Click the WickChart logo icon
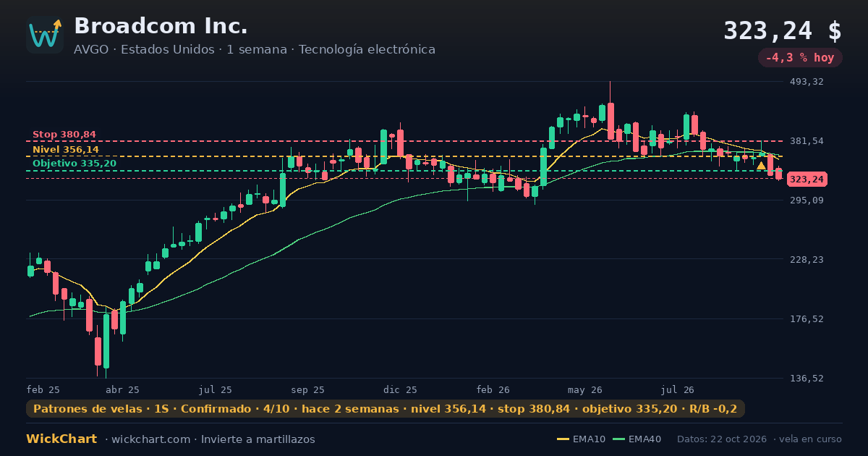The width and height of the screenshot is (868, 456). click(x=45, y=35)
